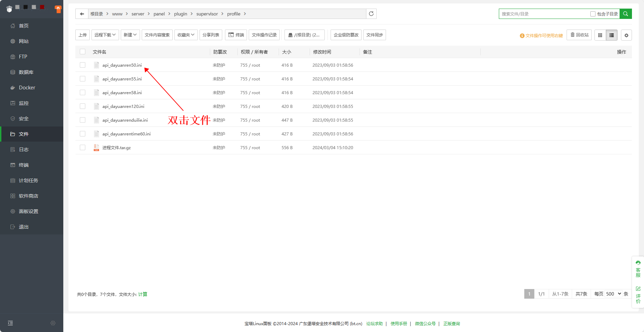This screenshot has height=332, width=644.
Task: Switch to list view icon
Action: [x=612, y=35]
